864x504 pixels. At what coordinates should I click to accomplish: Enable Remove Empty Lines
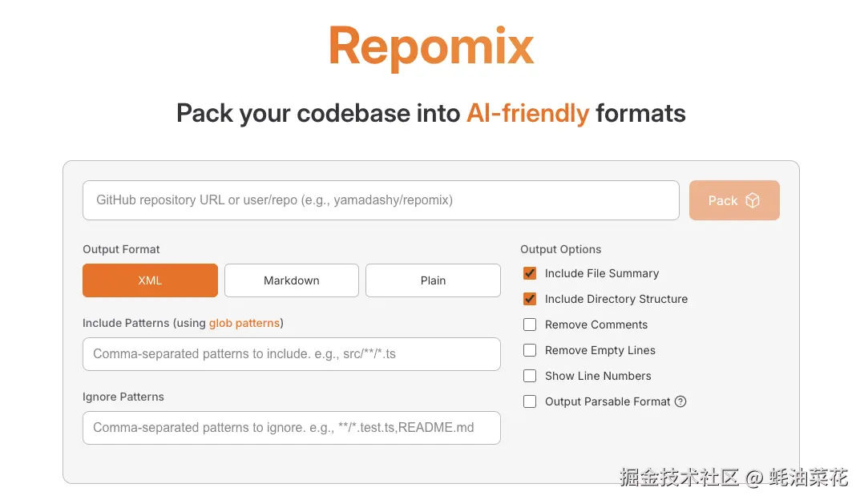[x=530, y=350]
